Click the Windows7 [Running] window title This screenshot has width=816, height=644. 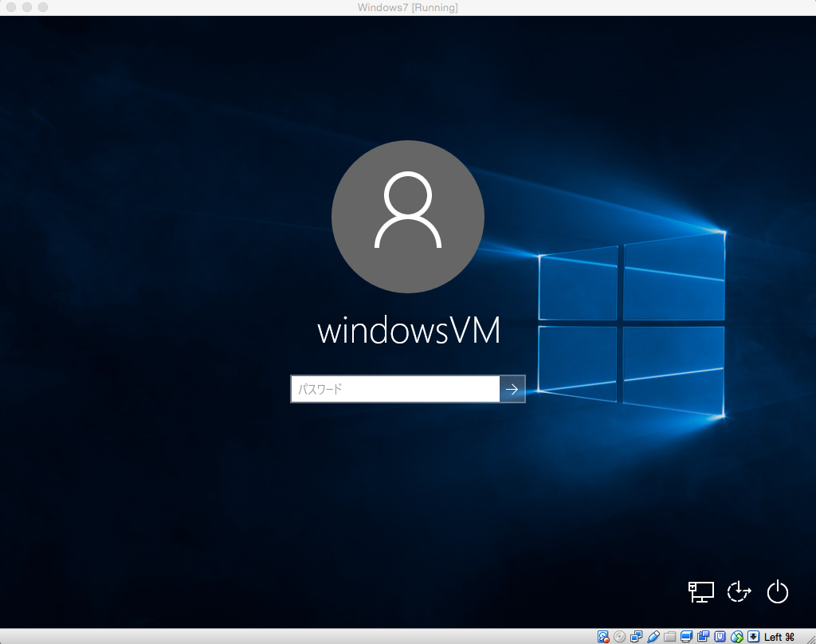[x=408, y=7]
